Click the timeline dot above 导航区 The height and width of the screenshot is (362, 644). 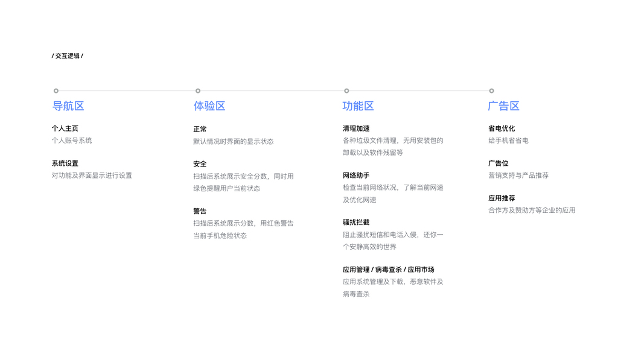(56, 91)
